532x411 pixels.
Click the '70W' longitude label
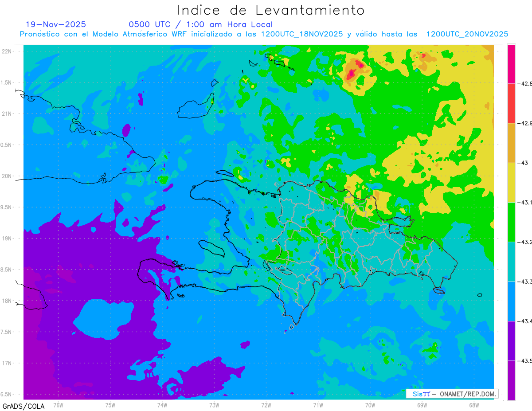370,405
